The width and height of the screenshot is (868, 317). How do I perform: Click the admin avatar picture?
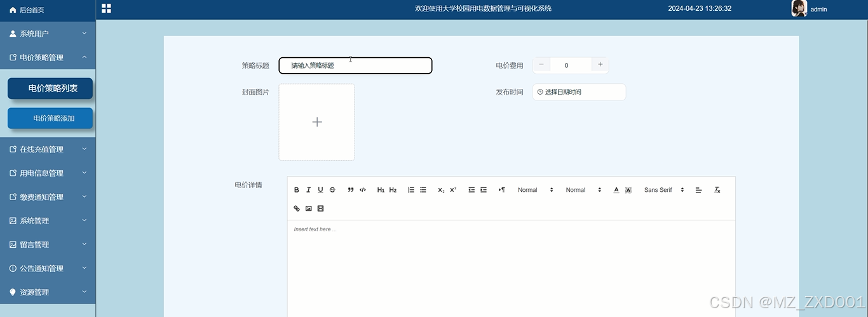pyautogui.click(x=799, y=8)
